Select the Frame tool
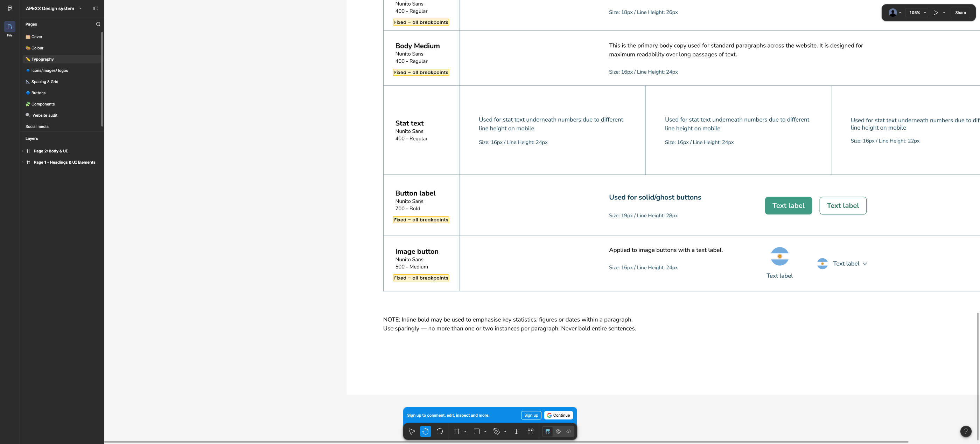This screenshot has width=980, height=444. pos(456,431)
